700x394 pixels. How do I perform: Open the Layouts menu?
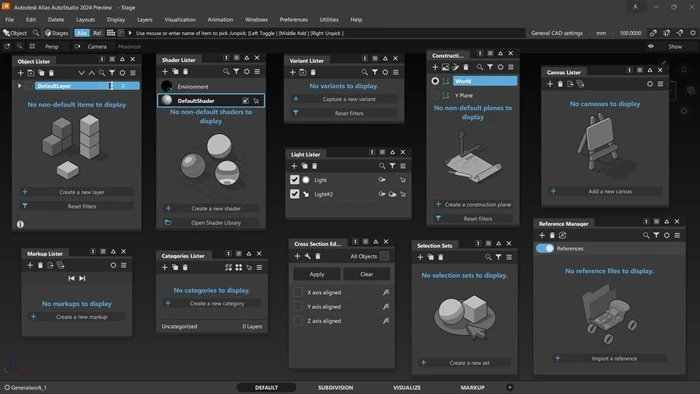click(85, 20)
